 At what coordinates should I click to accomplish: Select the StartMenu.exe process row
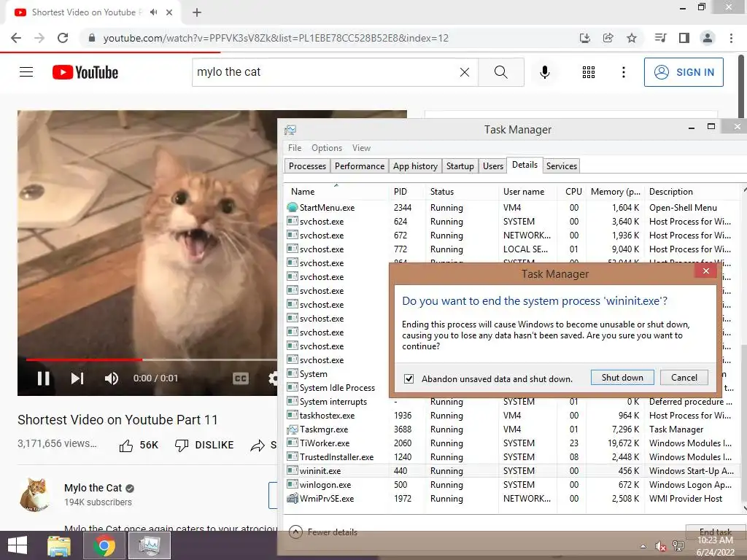(x=511, y=208)
